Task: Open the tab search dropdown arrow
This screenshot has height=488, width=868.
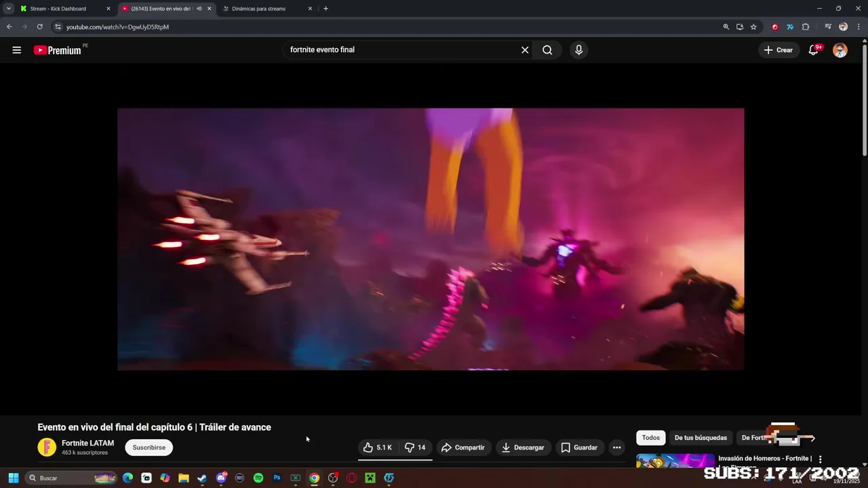Action: 8,9
